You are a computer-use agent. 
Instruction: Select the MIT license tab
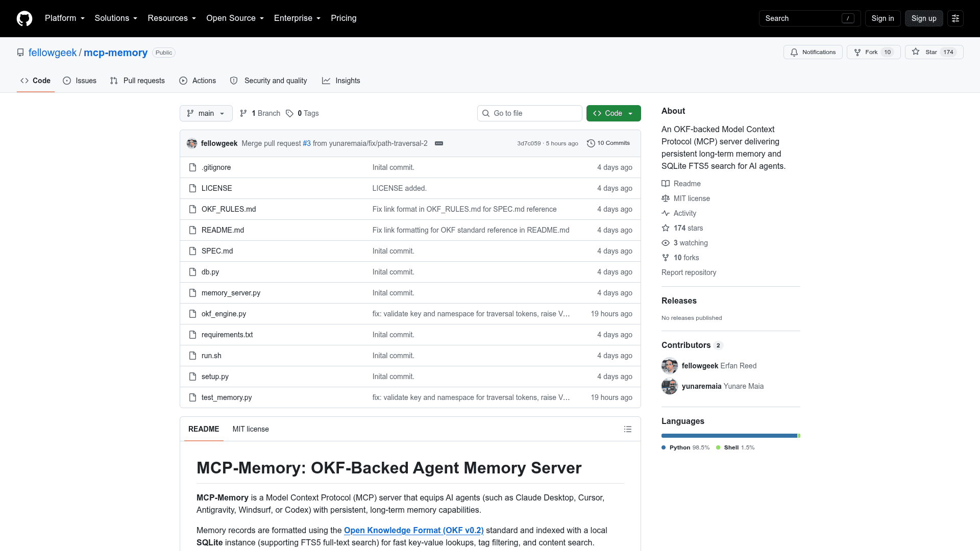point(251,429)
